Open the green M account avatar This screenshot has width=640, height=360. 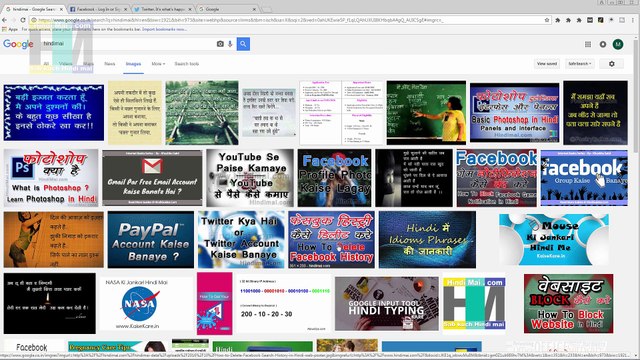tap(618, 44)
